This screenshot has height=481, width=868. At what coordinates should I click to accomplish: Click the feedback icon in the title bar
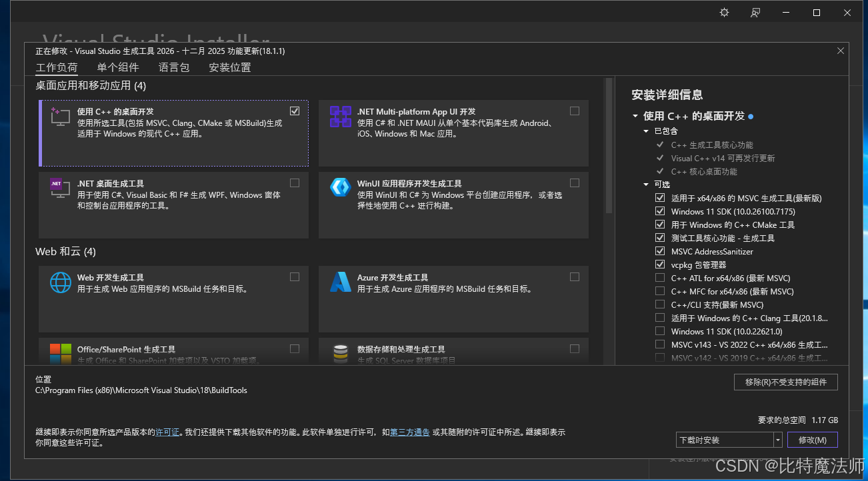755,13
